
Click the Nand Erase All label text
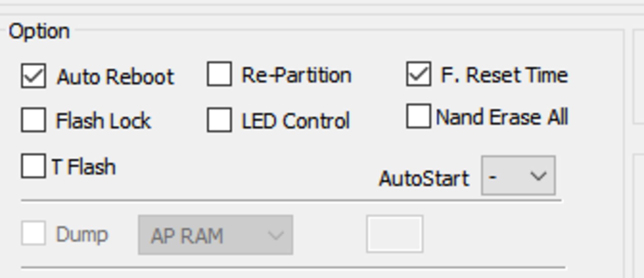pos(502,117)
